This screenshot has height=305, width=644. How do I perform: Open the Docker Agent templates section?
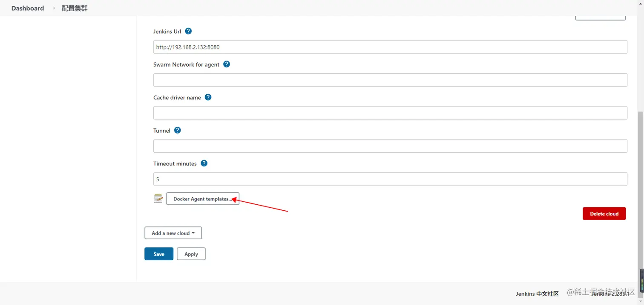coord(202,199)
